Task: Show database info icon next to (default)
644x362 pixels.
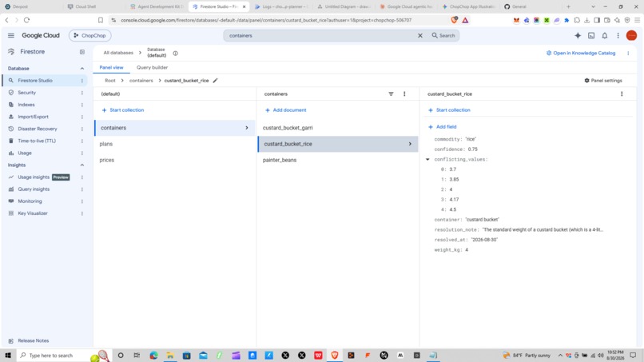Action: coord(175,54)
